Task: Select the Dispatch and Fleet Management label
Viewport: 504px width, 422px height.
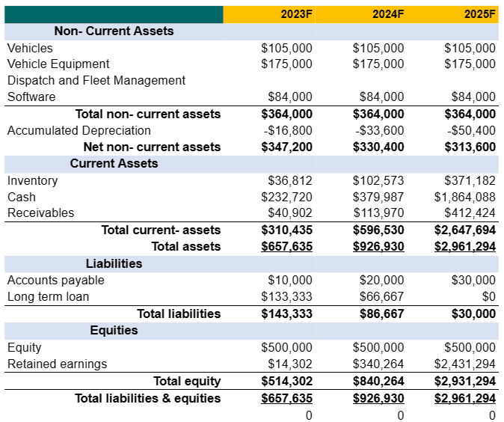Action: (96, 80)
